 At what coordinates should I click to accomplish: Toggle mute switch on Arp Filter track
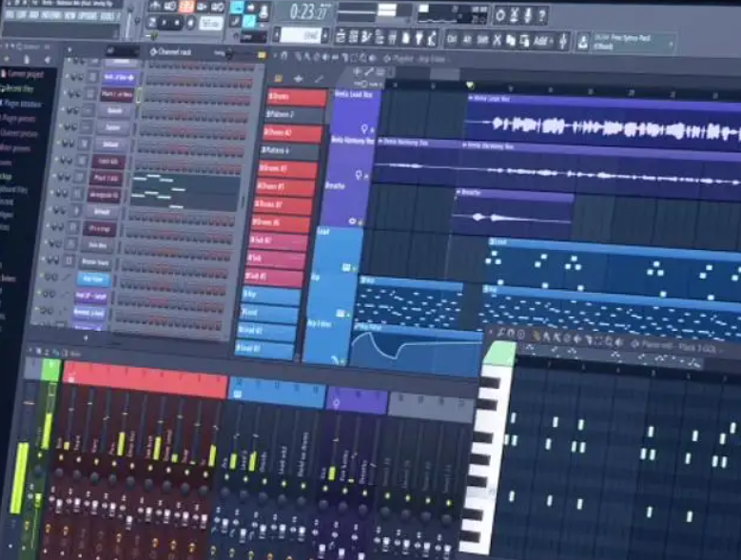(x=342, y=361)
